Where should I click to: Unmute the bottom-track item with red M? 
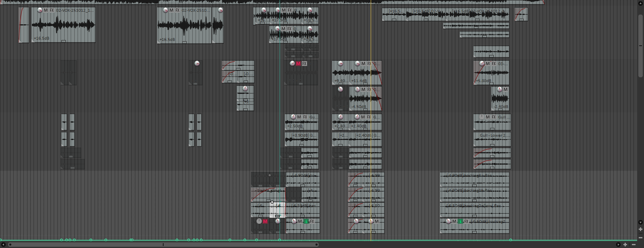[265, 221]
